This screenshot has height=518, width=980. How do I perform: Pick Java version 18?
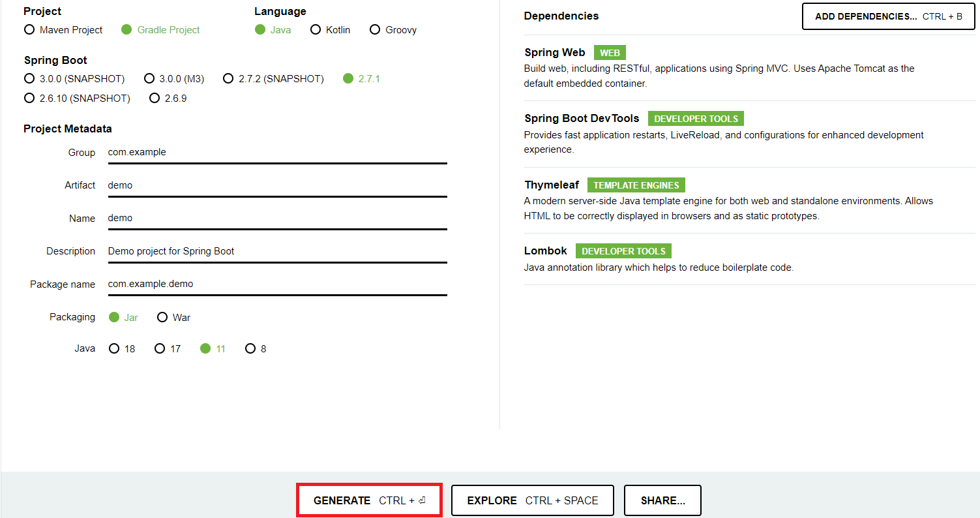[114, 349]
